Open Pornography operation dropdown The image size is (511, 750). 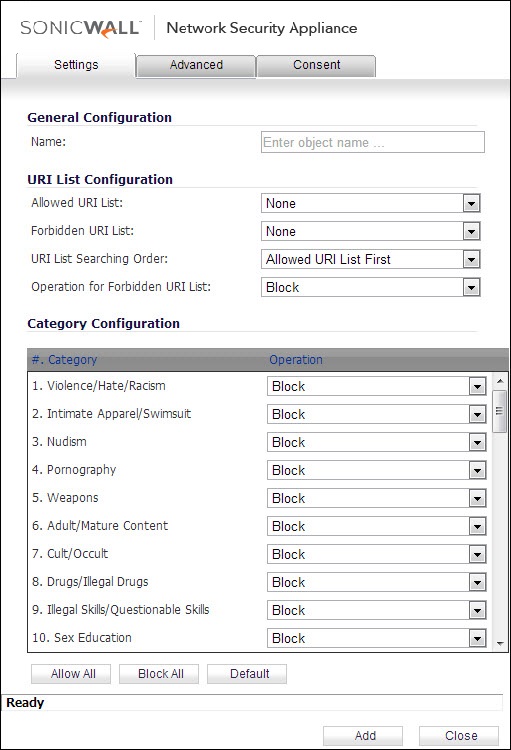pyautogui.click(x=377, y=470)
